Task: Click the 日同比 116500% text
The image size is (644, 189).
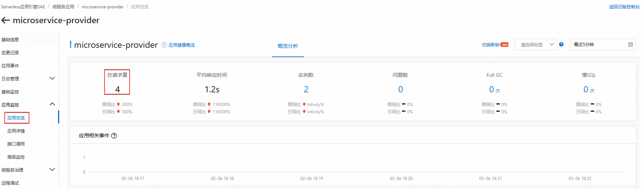Action: (212, 112)
